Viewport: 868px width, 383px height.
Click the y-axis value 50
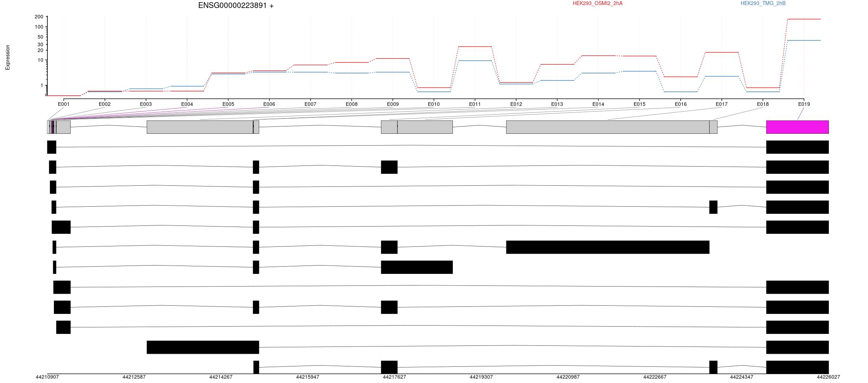pyautogui.click(x=40, y=37)
